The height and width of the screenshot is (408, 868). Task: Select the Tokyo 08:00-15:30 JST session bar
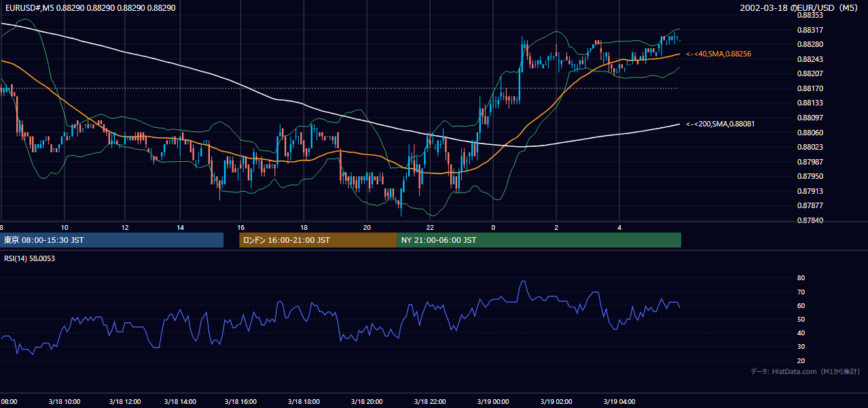(111, 240)
